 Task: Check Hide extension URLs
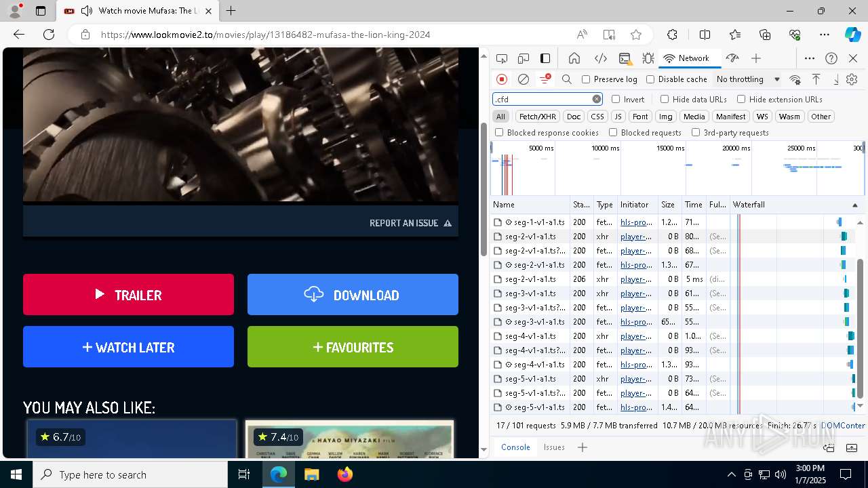pos(741,99)
